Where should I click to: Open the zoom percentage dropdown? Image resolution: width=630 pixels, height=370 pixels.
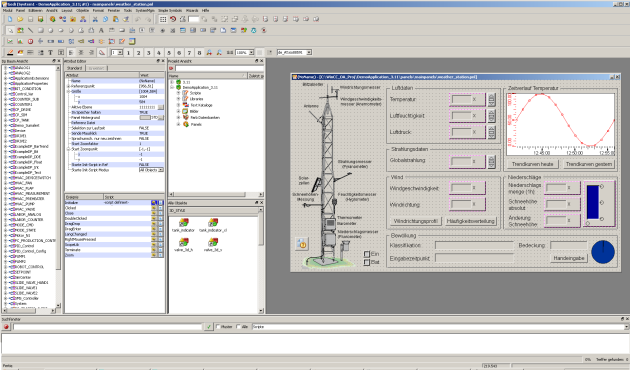coord(251,53)
